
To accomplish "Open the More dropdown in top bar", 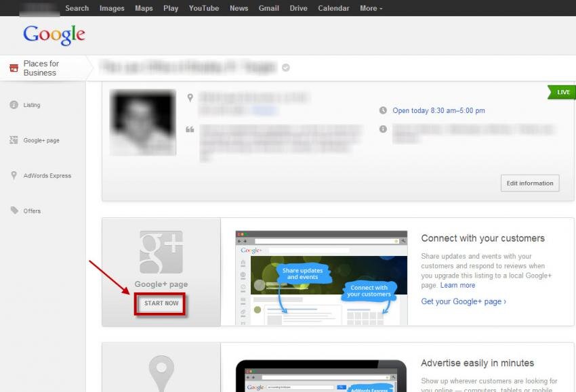I will [x=371, y=8].
